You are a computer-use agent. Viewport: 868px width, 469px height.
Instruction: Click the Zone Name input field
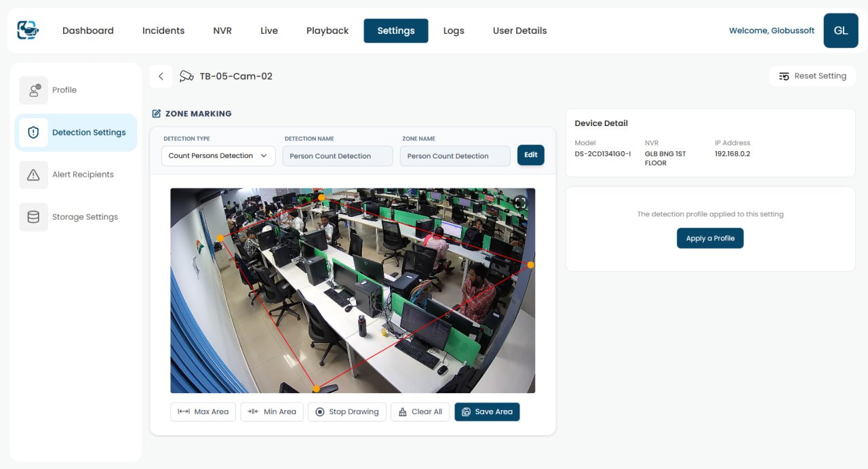coord(454,155)
